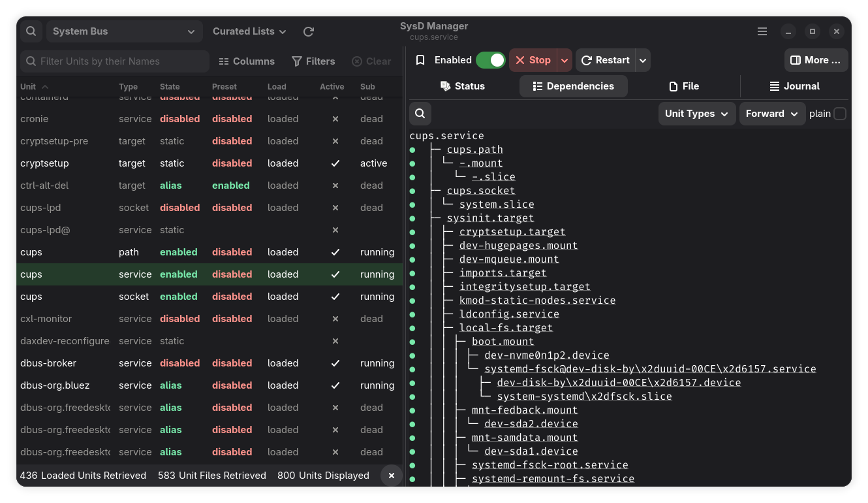The width and height of the screenshot is (868, 503).
Task: Select the cups-lpd socket row
Action: 209,208
